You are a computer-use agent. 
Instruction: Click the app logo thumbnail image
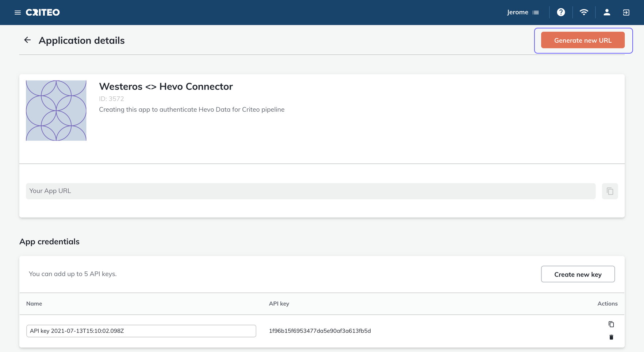(x=56, y=111)
